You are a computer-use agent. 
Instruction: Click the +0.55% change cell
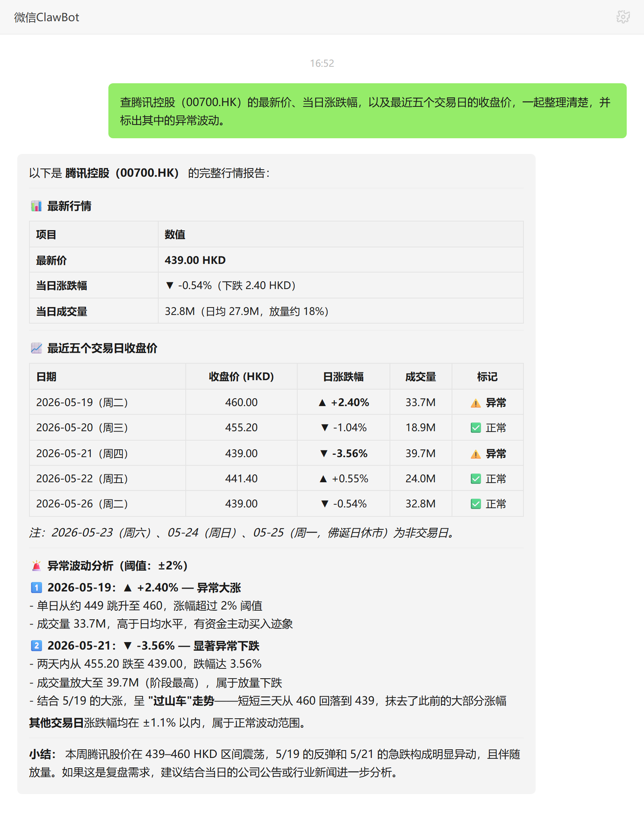[344, 479]
